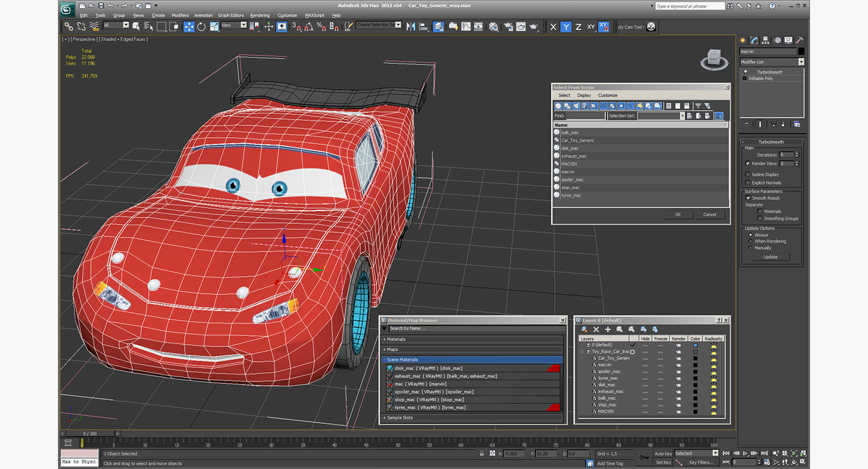The height and width of the screenshot is (469, 868).
Task: Enable Separate by Smoothing Groups checkbox
Action: (x=760, y=218)
